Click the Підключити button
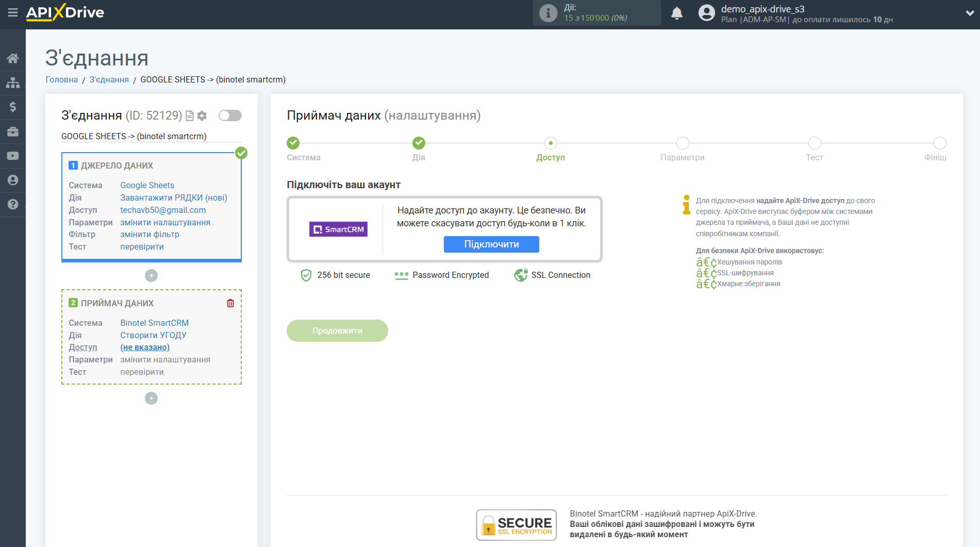The width and height of the screenshot is (980, 547). click(491, 244)
